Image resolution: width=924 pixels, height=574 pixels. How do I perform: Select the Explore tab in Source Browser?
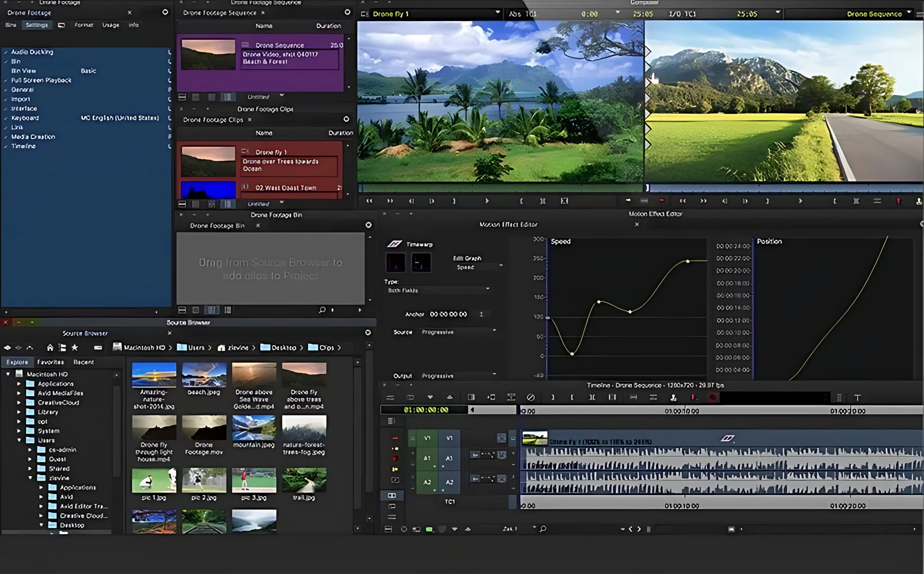point(17,362)
